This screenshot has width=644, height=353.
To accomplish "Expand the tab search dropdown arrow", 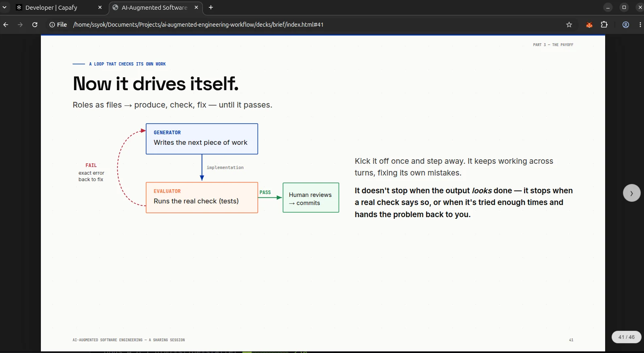I will pyautogui.click(x=4, y=7).
